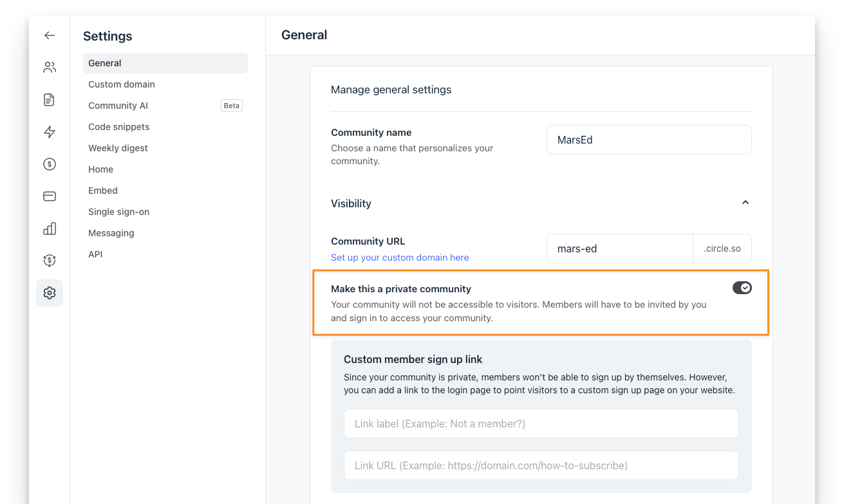Select the Content document icon in sidebar

[50, 100]
